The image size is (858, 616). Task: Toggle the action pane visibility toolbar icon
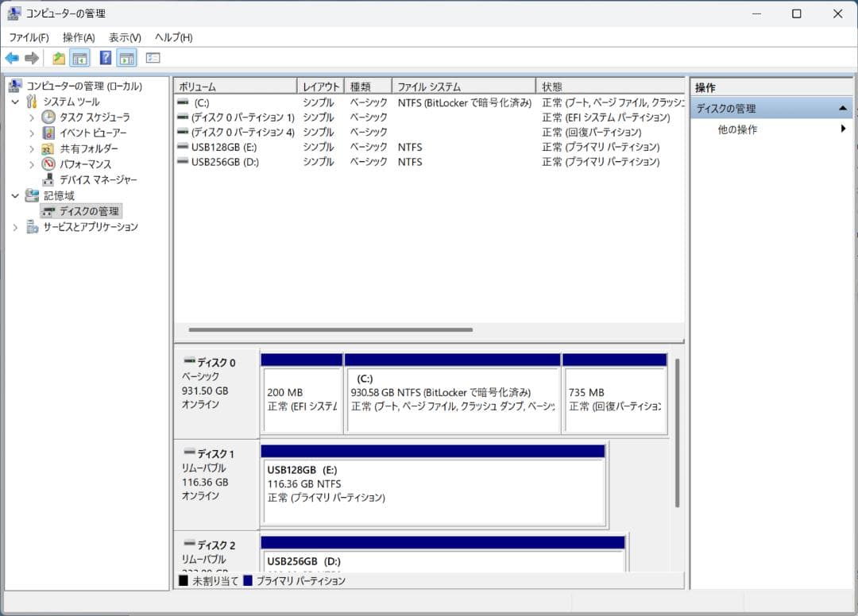[x=126, y=57]
